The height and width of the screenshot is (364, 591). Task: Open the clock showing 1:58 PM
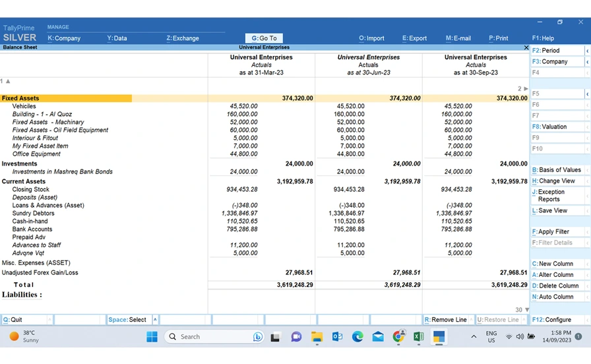pos(557,336)
